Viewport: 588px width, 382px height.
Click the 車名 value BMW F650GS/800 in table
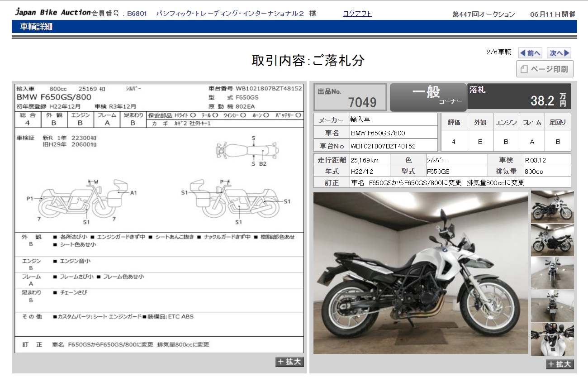point(378,133)
